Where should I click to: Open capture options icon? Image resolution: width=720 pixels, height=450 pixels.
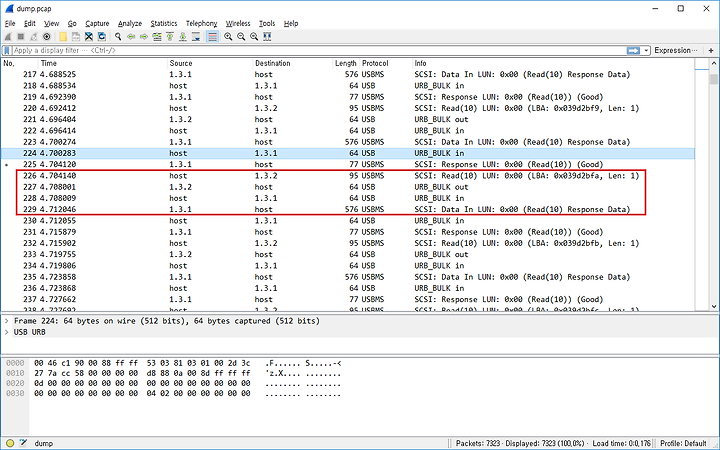pyautogui.click(x=46, y=37)
